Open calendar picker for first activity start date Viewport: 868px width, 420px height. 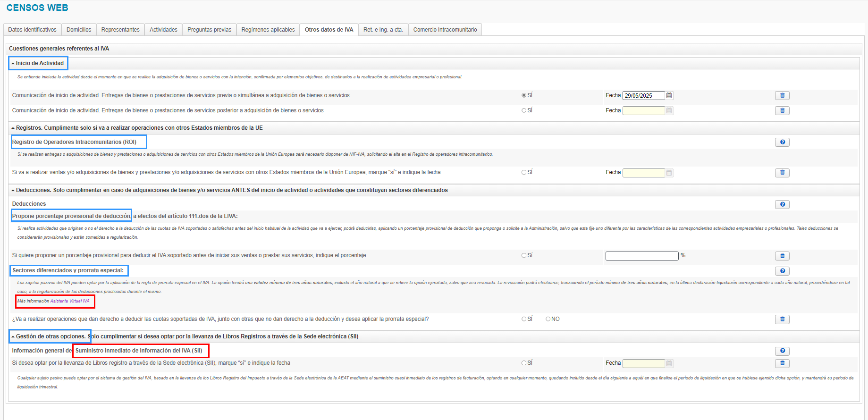point(669,96)
